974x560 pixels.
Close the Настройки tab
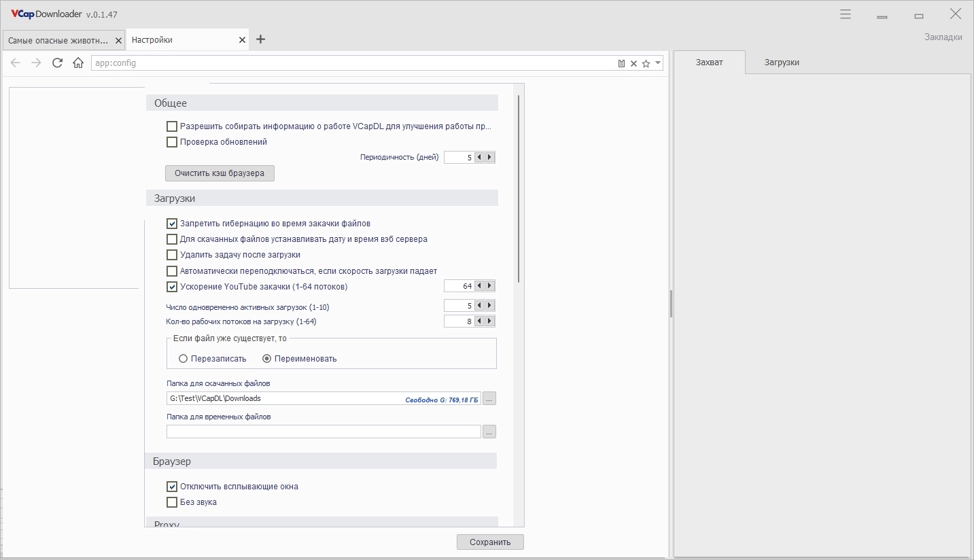click(242, 40)
